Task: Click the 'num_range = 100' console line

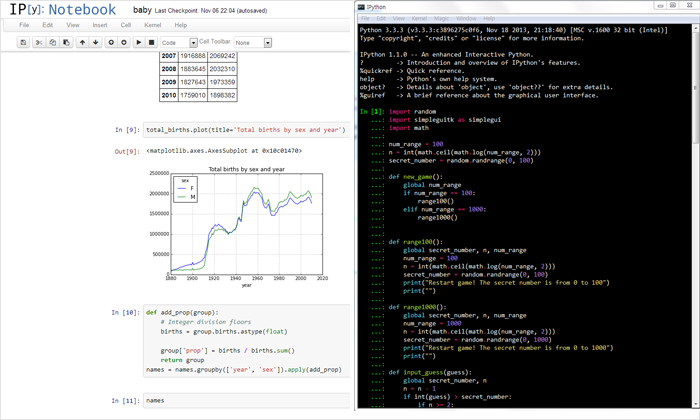Action: click(x=416, y=144)
